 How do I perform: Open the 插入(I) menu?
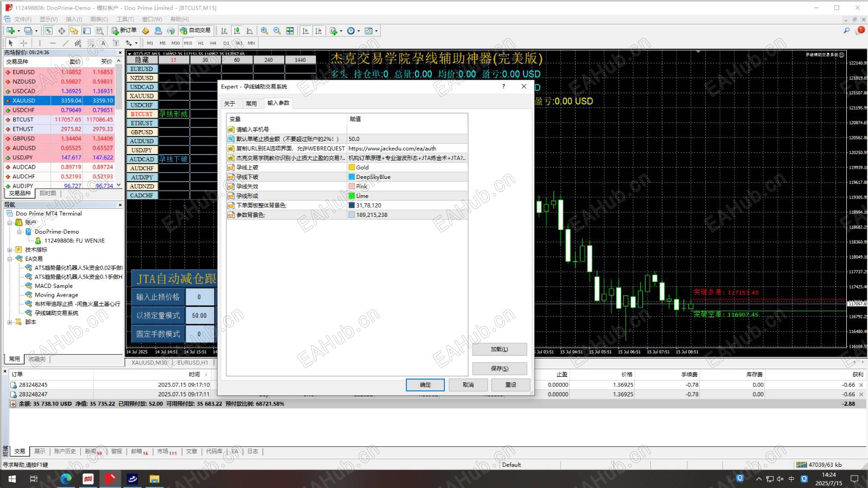[x=74, y=19]
